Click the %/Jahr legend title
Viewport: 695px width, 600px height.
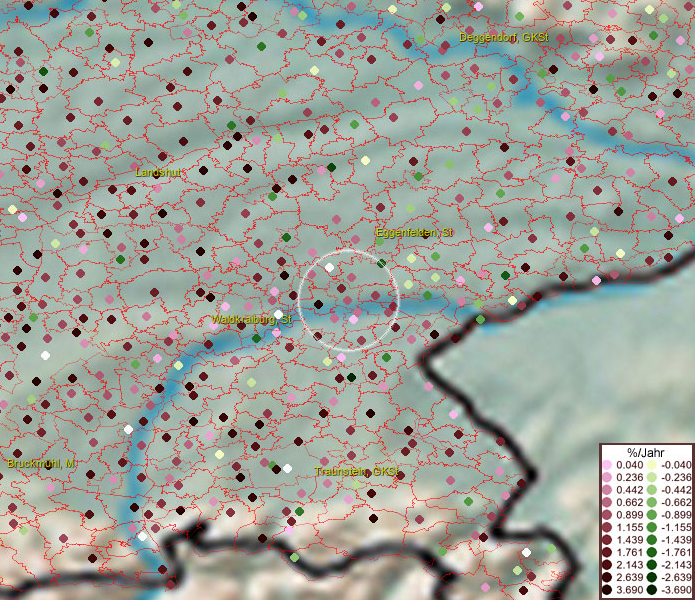tap(645, 452)
